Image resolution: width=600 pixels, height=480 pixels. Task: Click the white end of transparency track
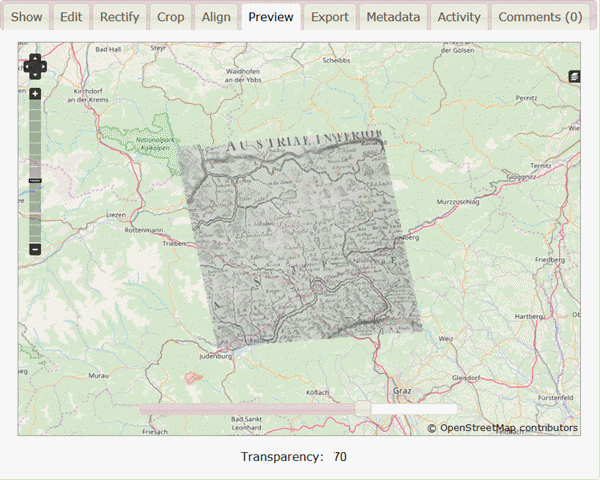click(414, 409)
